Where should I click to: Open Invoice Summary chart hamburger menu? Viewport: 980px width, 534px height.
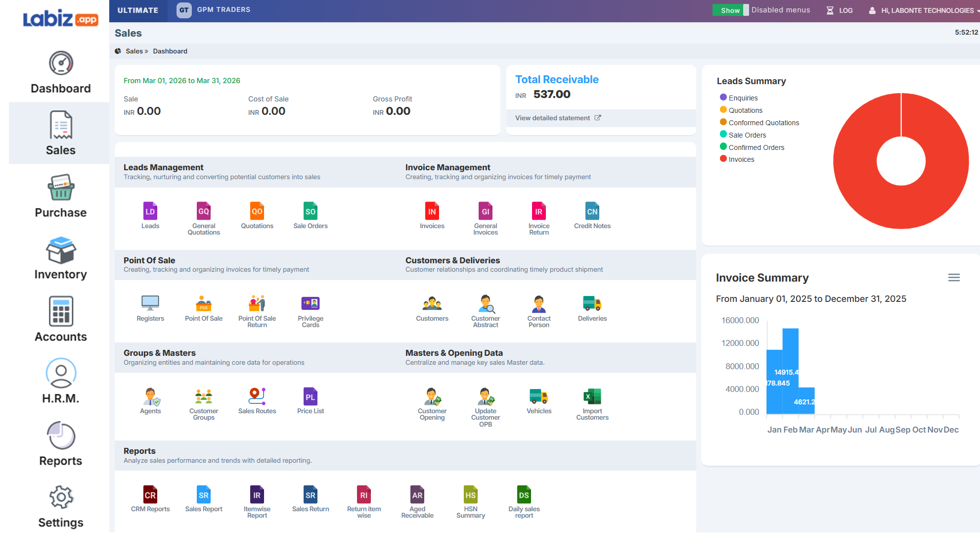click(x=954, y=278)
